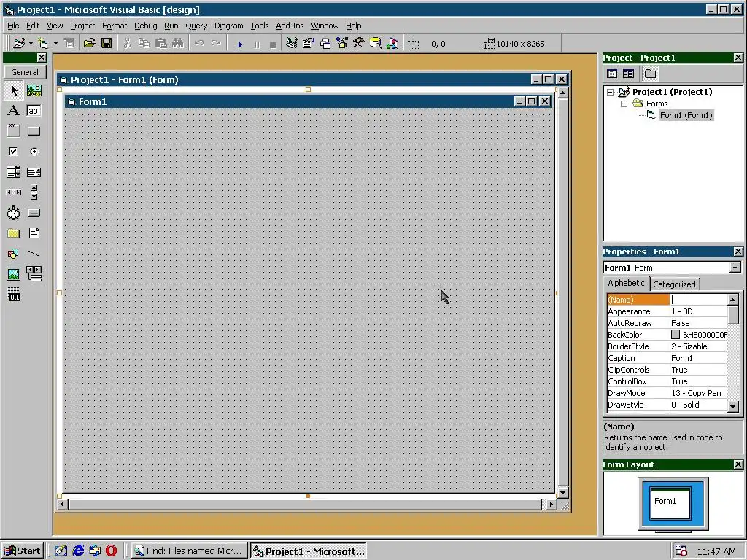Click Form1 preview in Form Layout
The width and height of the screenshot is (747, 560).
(670, 502)
